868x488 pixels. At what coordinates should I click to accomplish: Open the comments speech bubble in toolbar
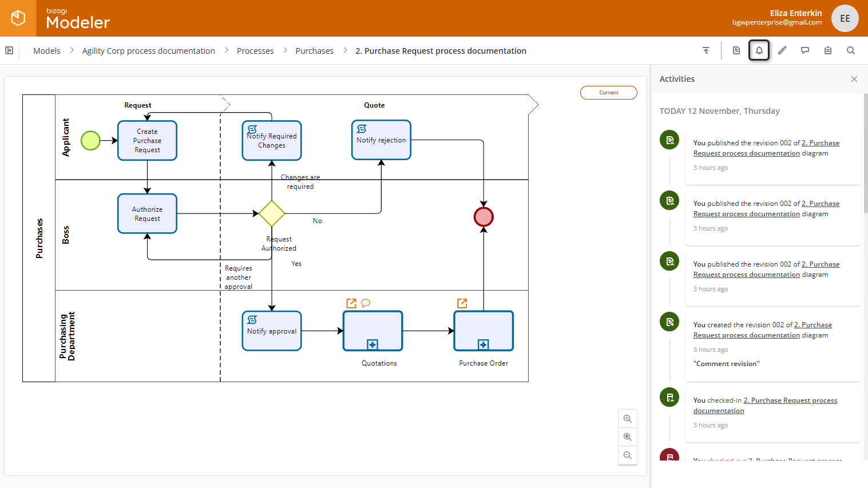(805, 50)
